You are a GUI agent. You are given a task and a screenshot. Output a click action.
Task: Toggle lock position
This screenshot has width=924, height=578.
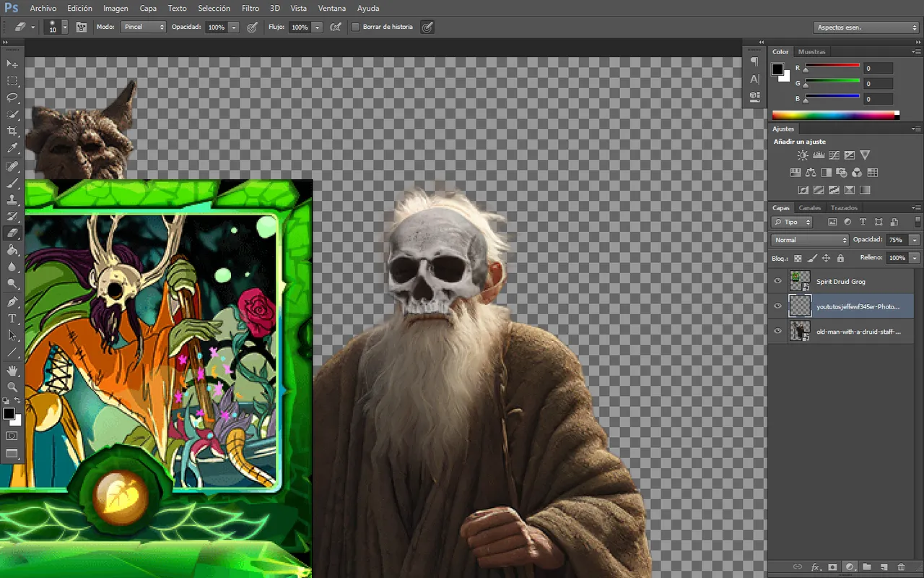click(x=827, y=258)
